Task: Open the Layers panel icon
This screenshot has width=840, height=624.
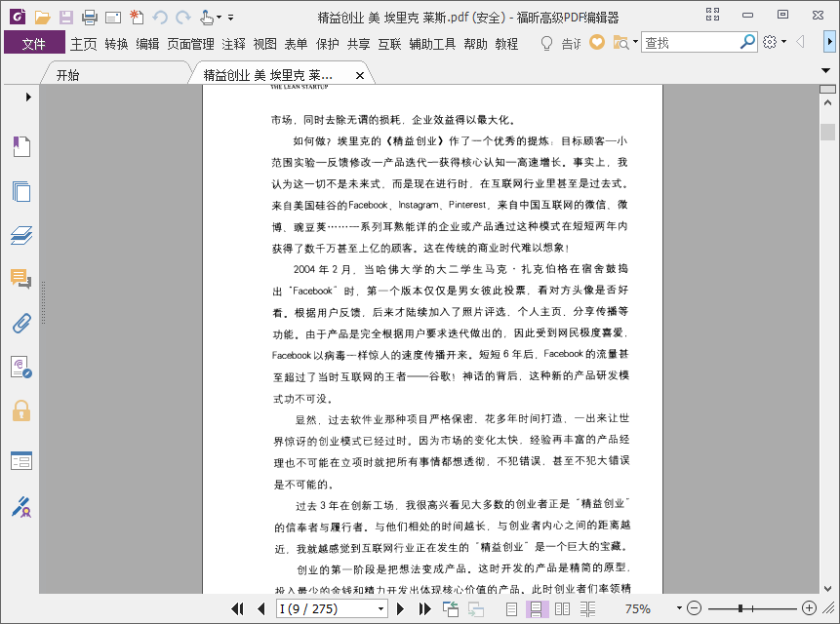Action: [21, 235]
